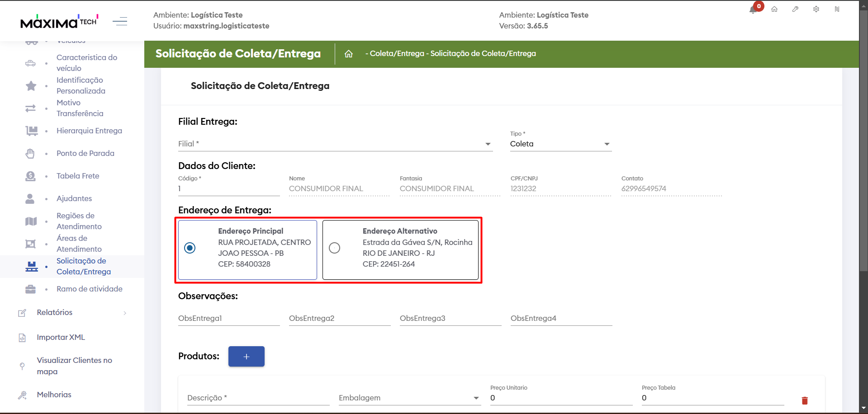This screenshot has width=868, height=414.
Task: Open Importar XML menu item
Action: click(x=61, y=338)
